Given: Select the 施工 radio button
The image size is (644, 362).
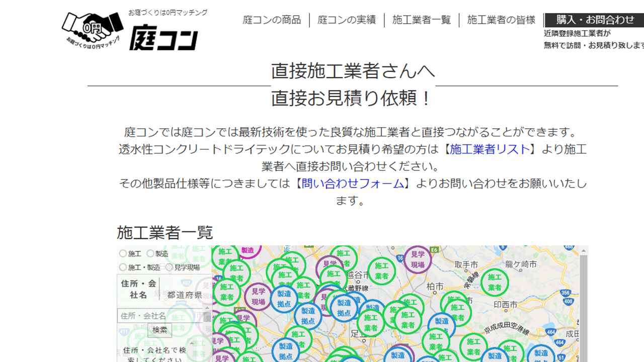Looking at the screenshot, I should [123, 254].
